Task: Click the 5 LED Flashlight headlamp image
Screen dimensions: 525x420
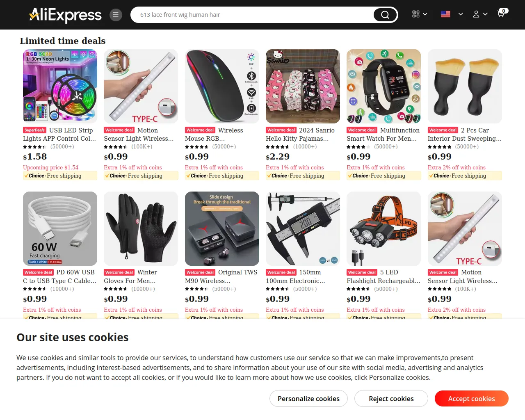Action: [x=383, y=228]
